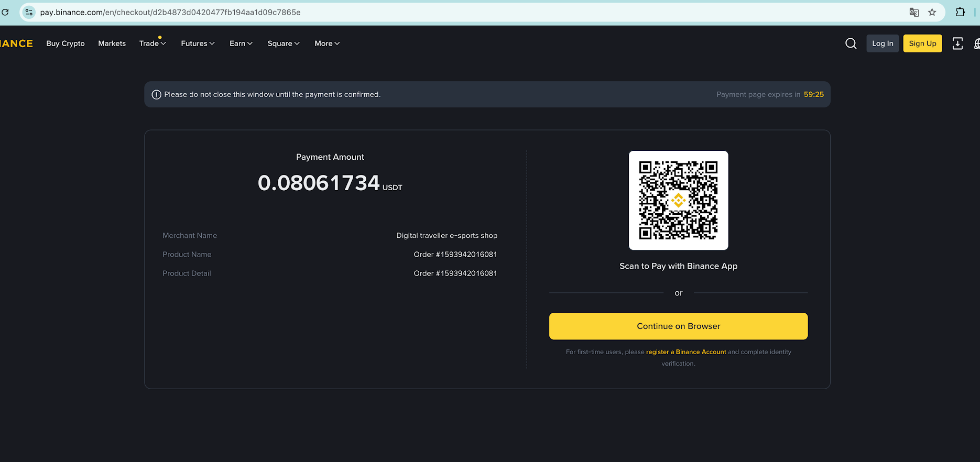980x462 pixels.
Task: Click the Product Name order number value
Action: (x=455, y=255)
